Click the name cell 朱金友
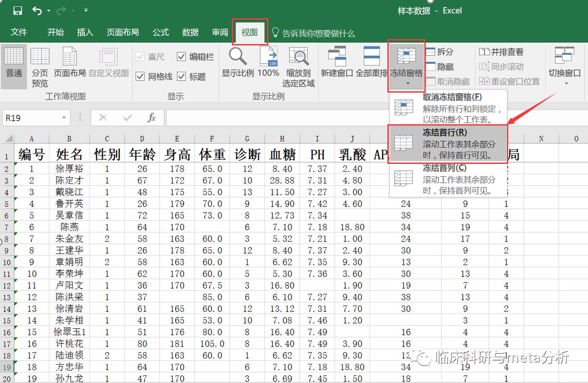The width and height of the screenshot is (588, 383). click(69, 239)
